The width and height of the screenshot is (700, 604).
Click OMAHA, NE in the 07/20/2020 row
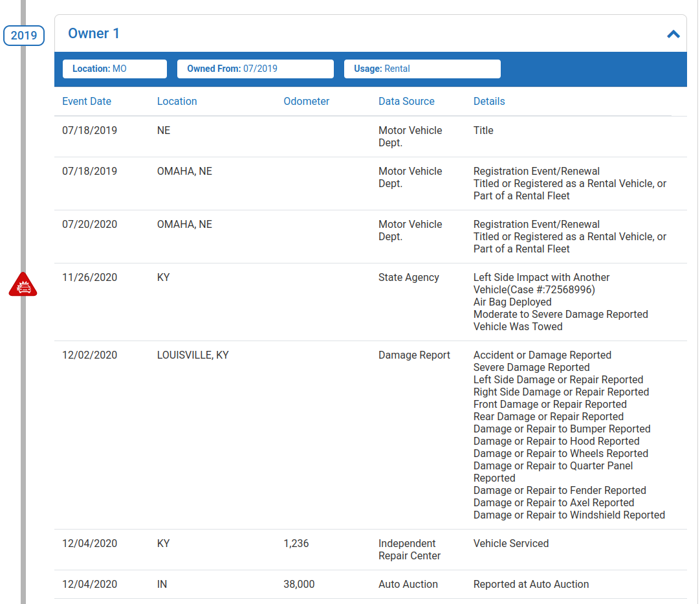(x=184, y=224)
